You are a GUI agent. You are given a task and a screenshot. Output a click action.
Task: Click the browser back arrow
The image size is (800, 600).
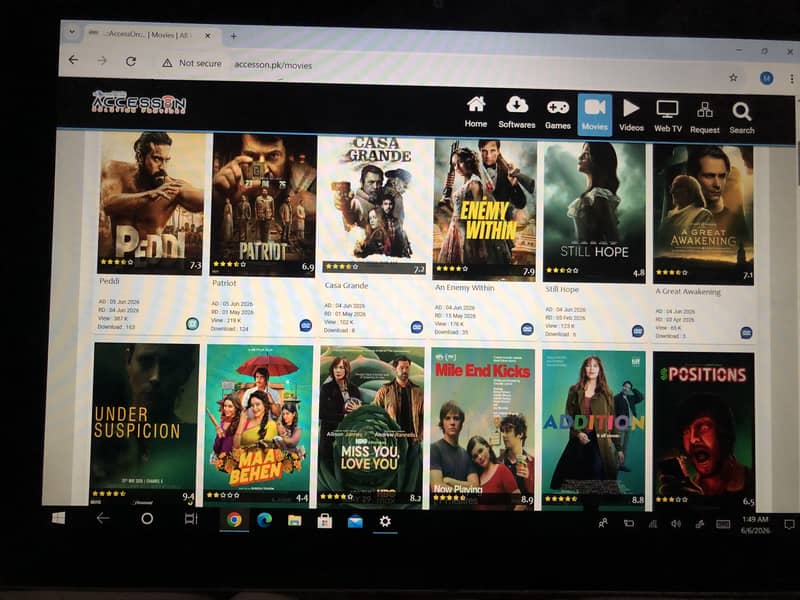point(73,60)
